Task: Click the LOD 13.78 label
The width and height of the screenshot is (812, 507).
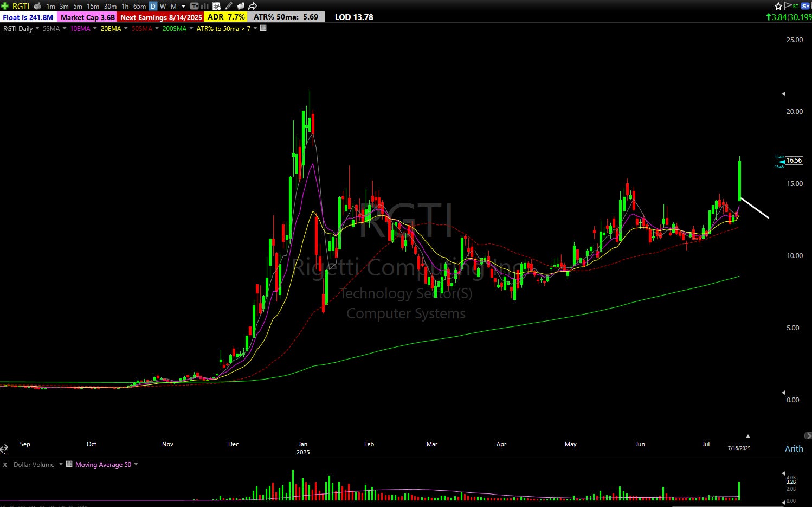Action: (354, 17)
